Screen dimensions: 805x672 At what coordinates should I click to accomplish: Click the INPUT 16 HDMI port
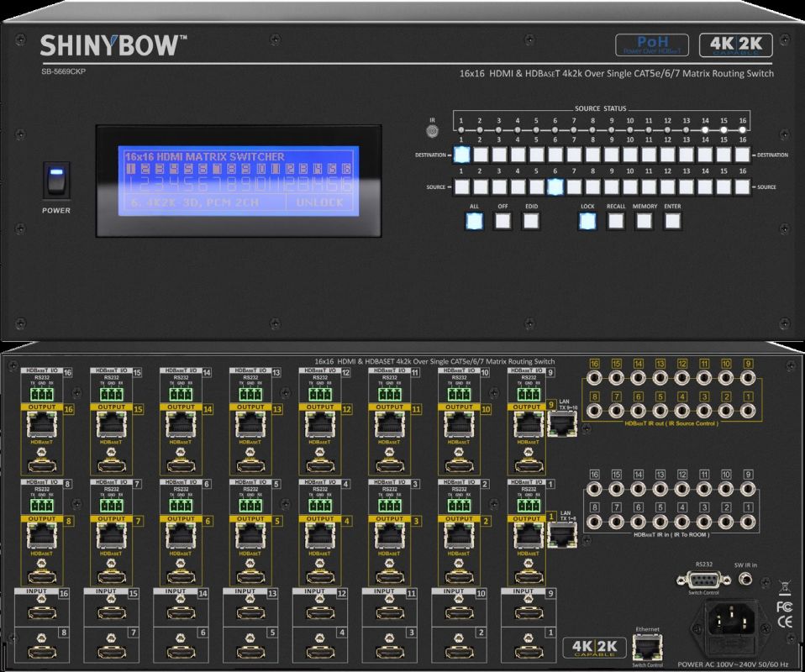[41, 612]
